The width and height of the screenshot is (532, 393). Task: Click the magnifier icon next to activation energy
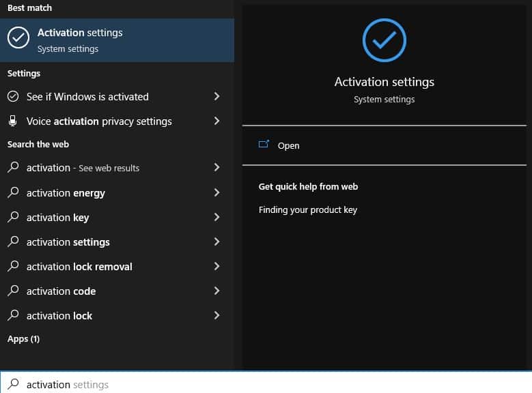(13, 192)
